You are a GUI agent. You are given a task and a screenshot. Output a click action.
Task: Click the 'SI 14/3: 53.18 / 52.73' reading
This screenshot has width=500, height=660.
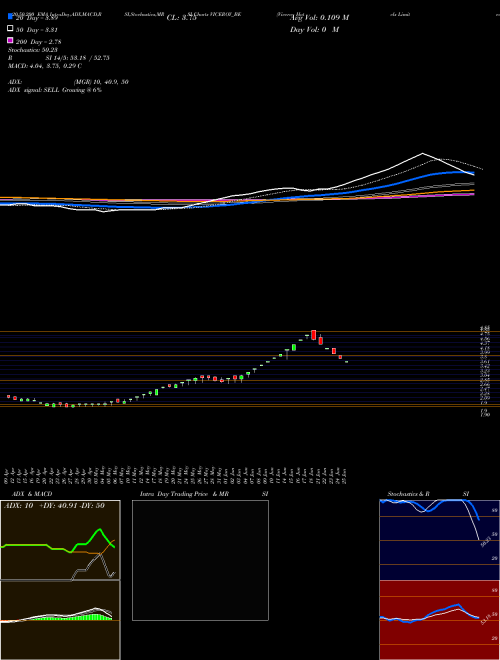coord(78,58)
